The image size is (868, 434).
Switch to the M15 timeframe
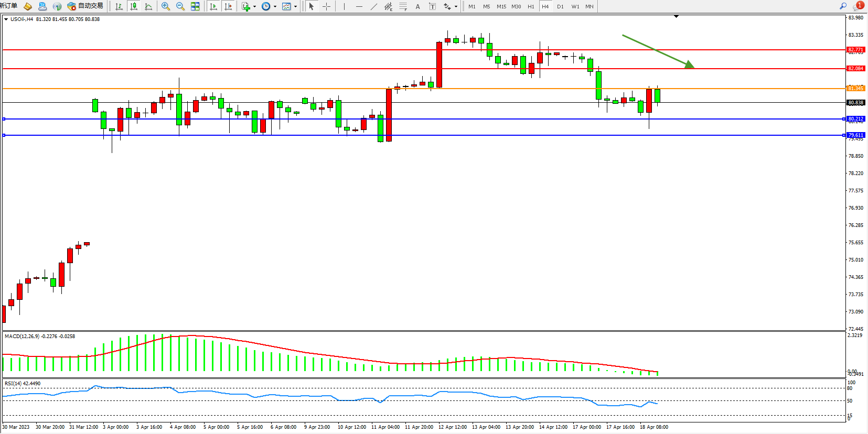[x=501, y=6]
